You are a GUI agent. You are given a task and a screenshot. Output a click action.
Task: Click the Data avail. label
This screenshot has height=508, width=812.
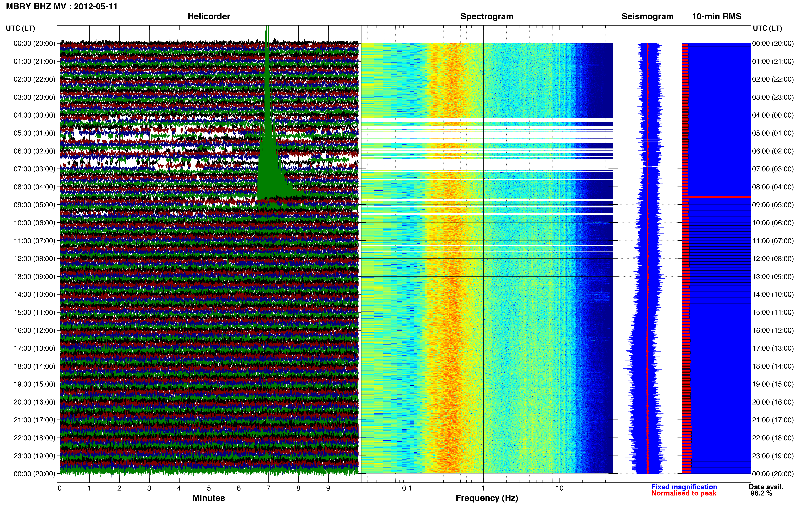(x=766, y=487)
